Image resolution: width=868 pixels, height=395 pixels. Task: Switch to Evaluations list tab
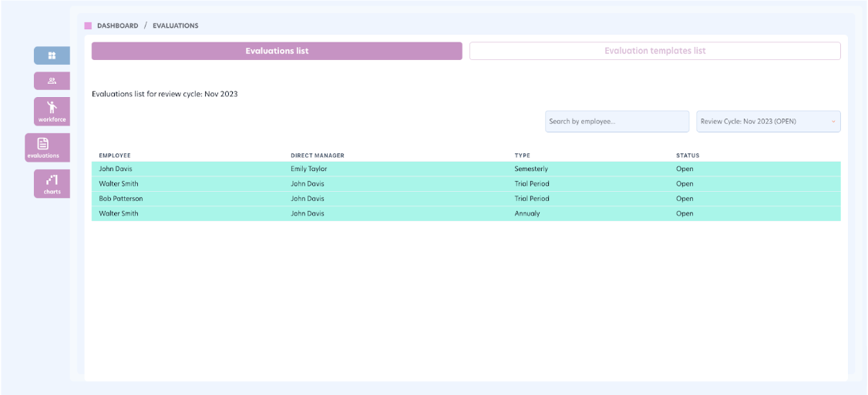point(277,51)
